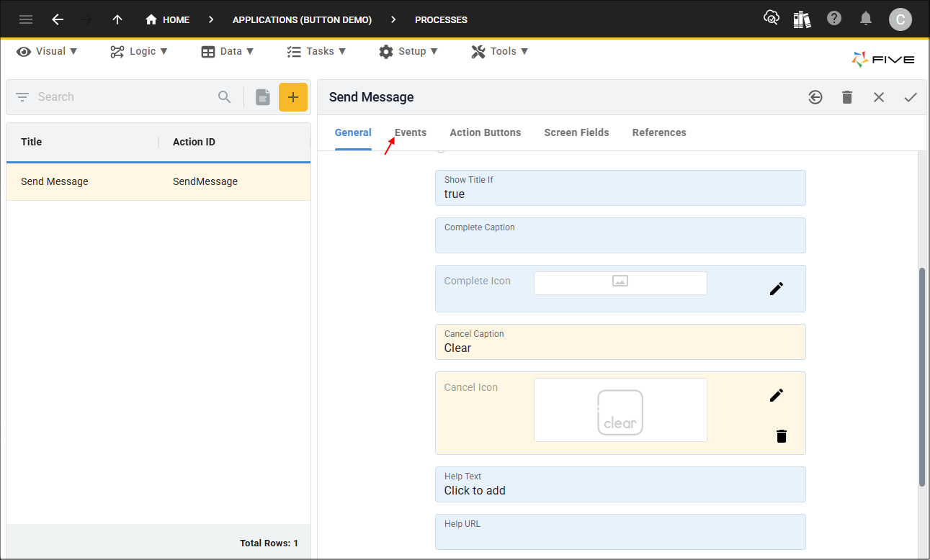
Task: Click the revert circular-arrow icon
Action: [815, 97]
